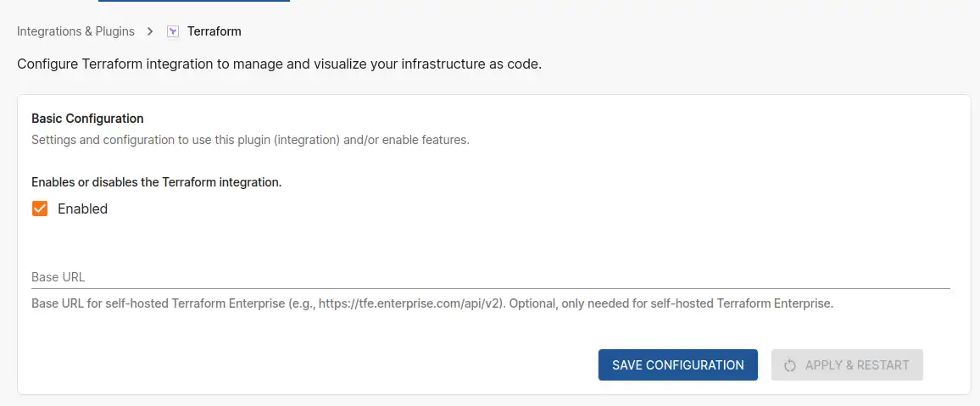This screenshot has width=980, height=406.
Task: Click the Basic Configuration section heading
Action: click(x=87, y=118)
